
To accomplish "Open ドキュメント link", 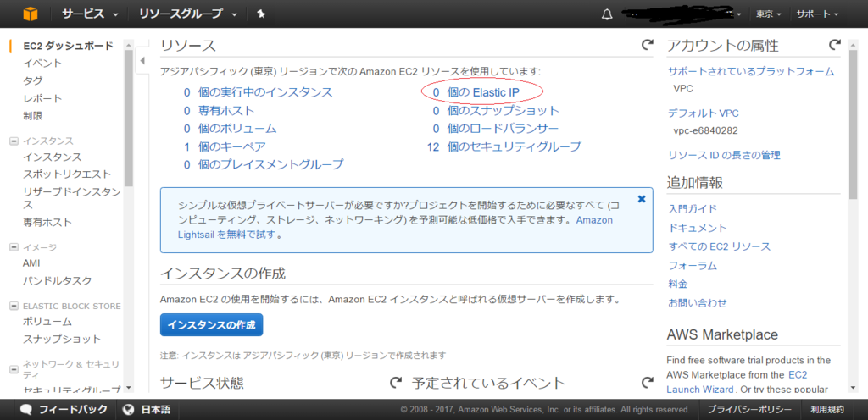I will [698, 228].
